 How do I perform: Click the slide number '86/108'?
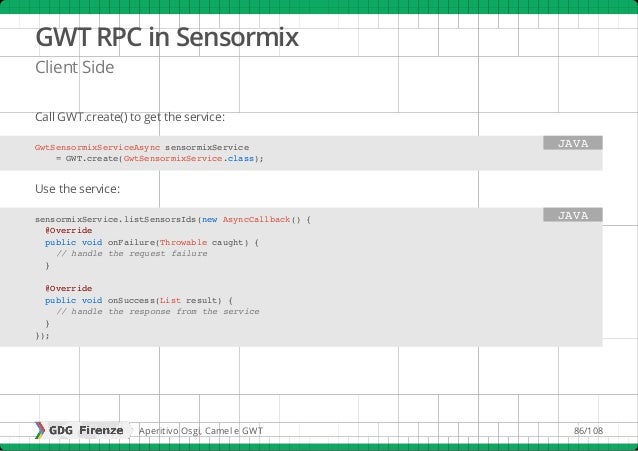tap(588, 430)
